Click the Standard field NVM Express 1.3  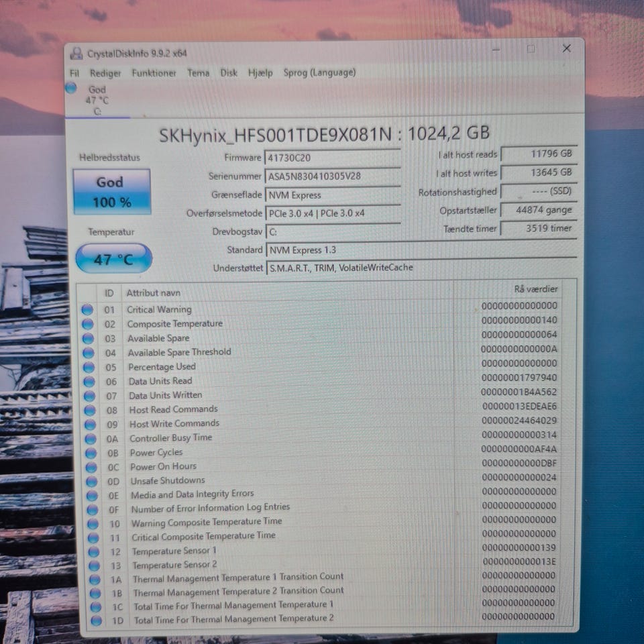(421, 250)
